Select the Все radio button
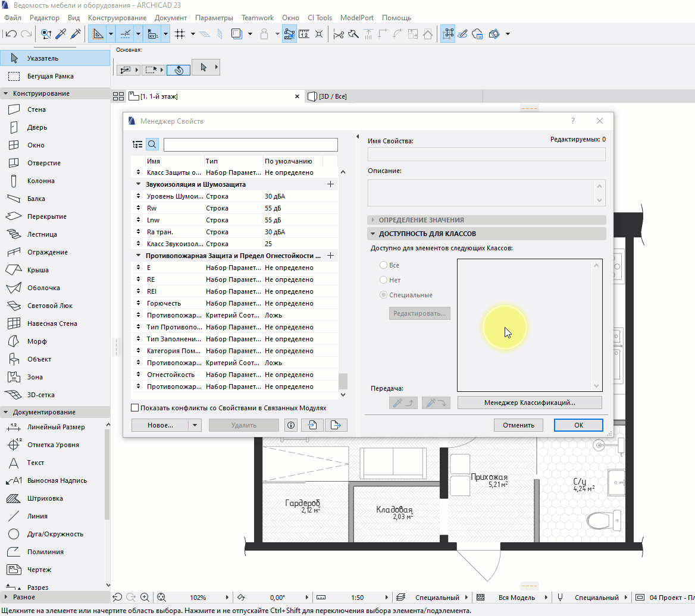695x616 pixels. point(384,265)
